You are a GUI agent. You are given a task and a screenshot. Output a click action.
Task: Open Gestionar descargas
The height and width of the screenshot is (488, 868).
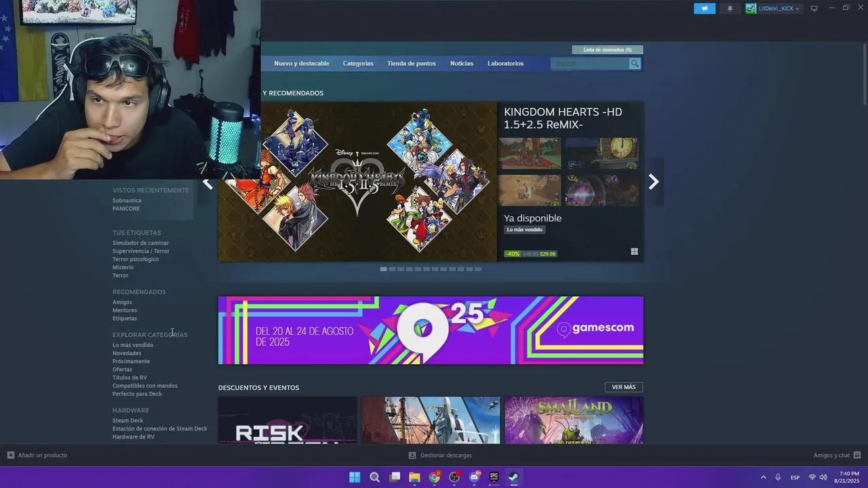(440, 455)
